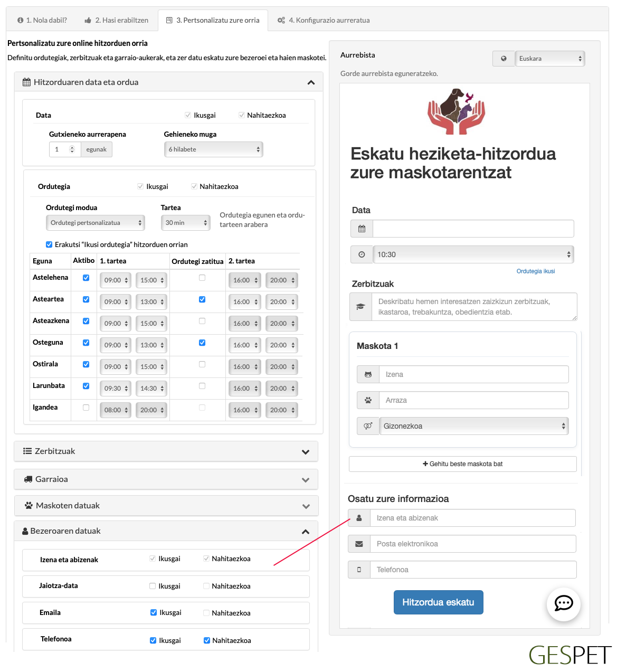This screenshot has height=672, width=617.
Task: Click the envelope icon beside Posta elektronikoa
Action: [359, 544]
